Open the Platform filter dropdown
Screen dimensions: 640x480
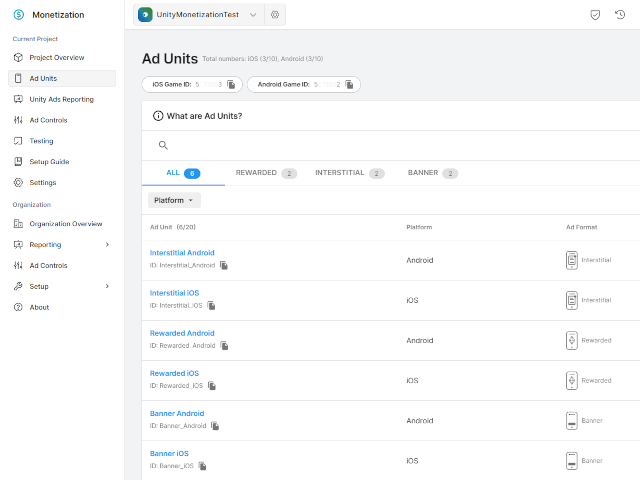(x=174, y=200)
